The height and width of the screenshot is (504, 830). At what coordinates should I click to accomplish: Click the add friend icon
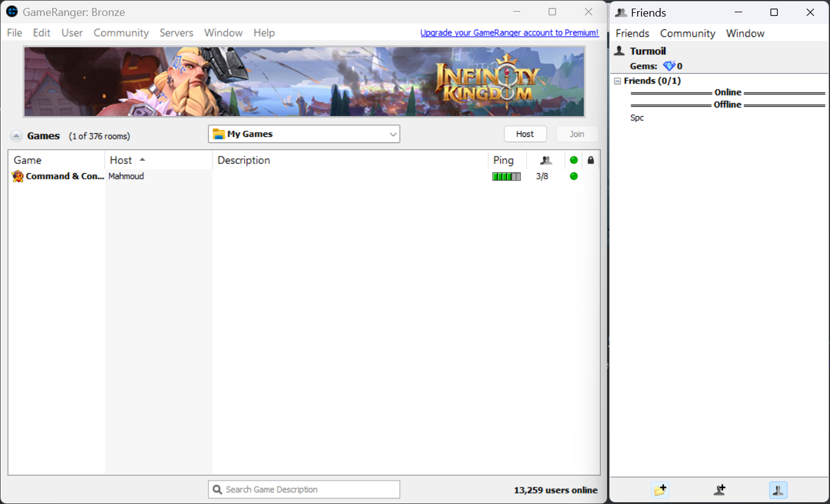pos(719,490)
